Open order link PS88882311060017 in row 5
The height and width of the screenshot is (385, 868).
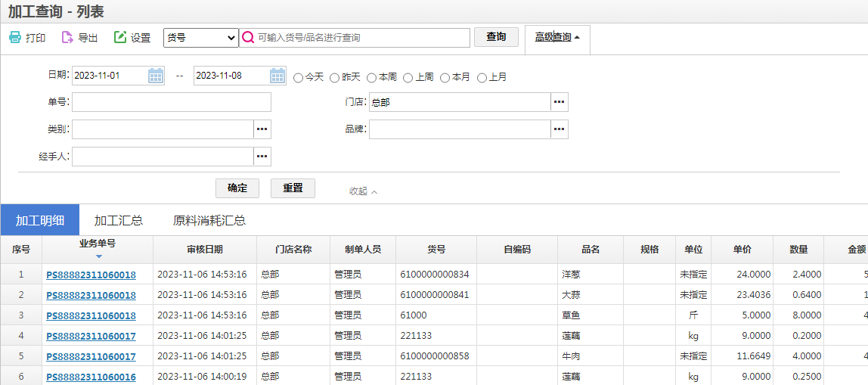tap(91, 356)
